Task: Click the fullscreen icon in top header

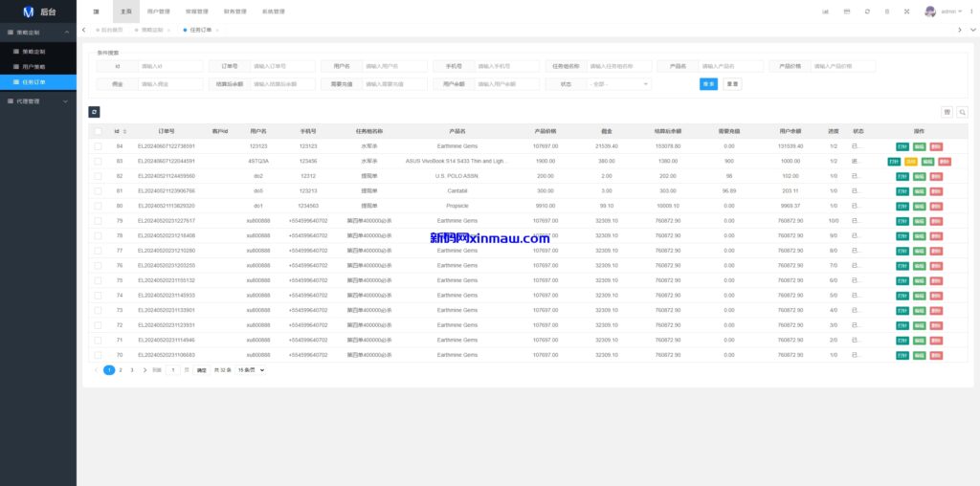Action: [907, 11]
